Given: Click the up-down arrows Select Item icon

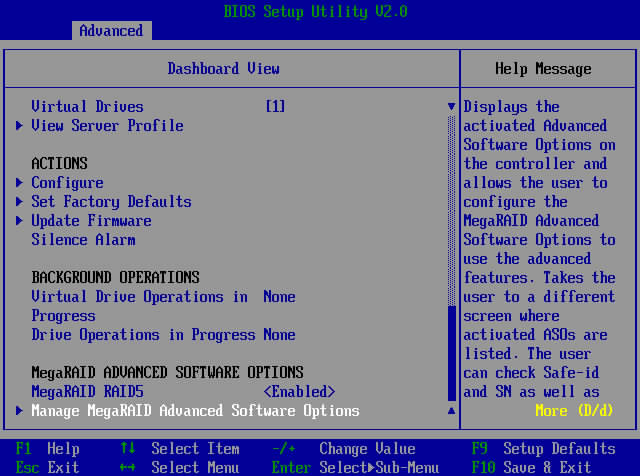Looking at the screenshot, I should 128,448.
